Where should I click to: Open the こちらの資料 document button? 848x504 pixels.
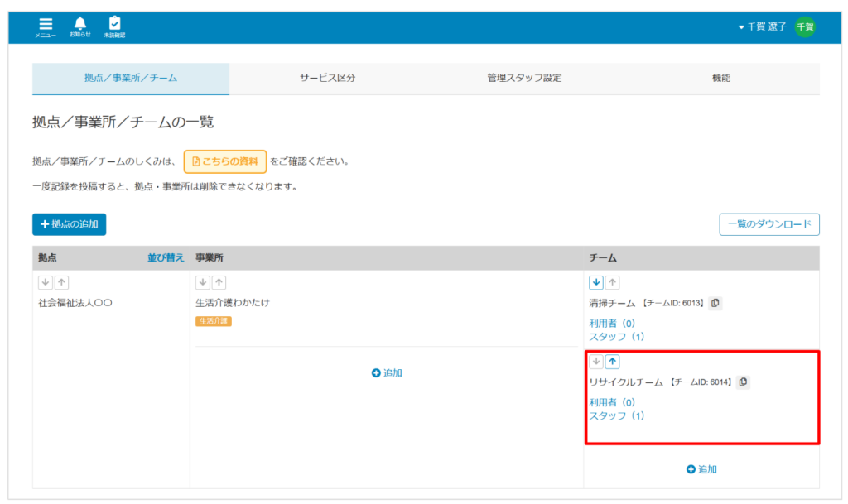pyautogui.click(x=225, y=161)
